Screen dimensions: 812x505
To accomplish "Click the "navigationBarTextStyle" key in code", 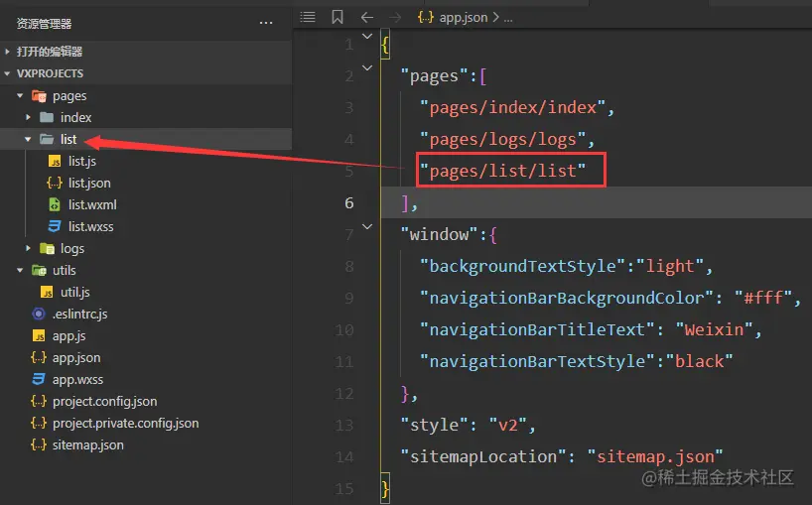I will pyautogui.click(x=538, y=361).
